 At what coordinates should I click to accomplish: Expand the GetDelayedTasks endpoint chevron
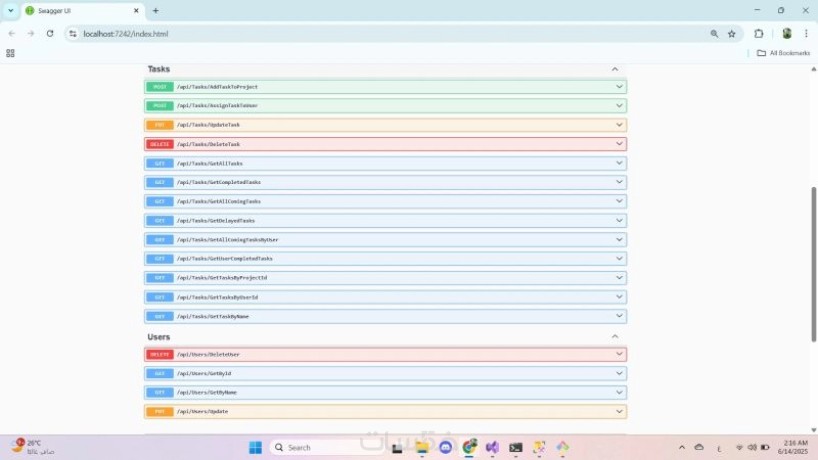[619, 220]
